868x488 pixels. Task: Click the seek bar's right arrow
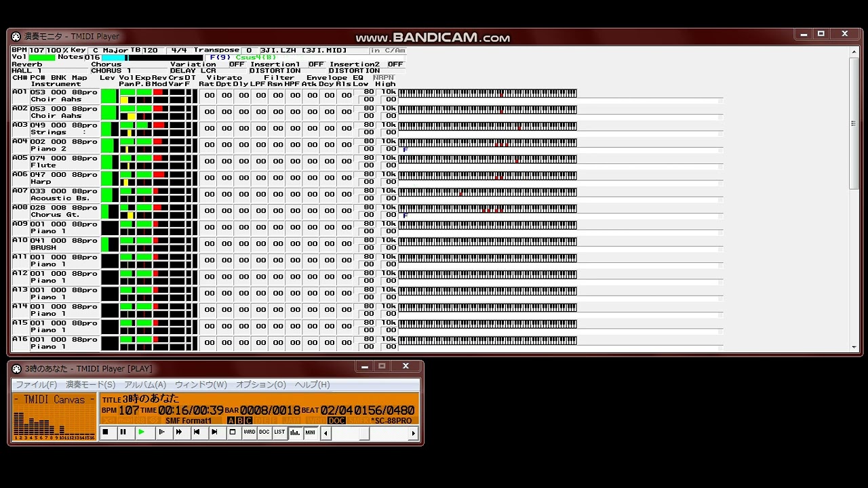click(x=413, y=433)
